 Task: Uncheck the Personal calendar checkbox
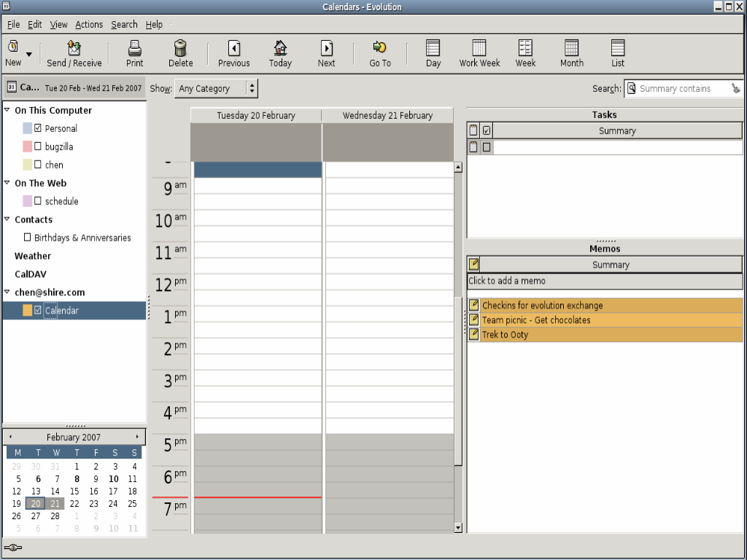(x=38, y=128)
